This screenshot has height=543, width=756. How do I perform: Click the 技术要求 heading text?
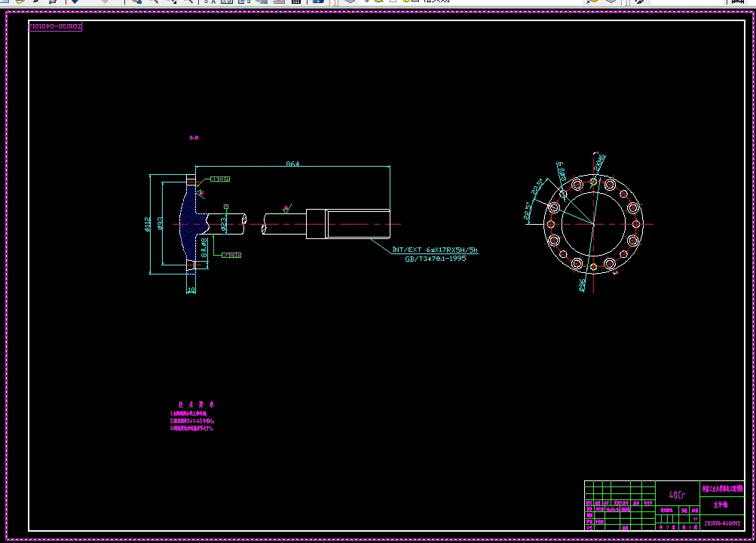(196, 404)
